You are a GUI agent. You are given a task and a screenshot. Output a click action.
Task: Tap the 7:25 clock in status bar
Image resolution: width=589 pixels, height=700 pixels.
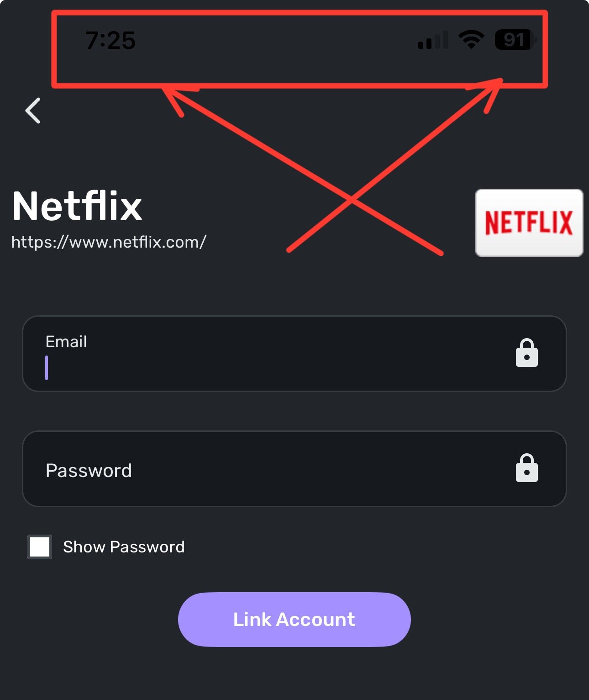110,40
